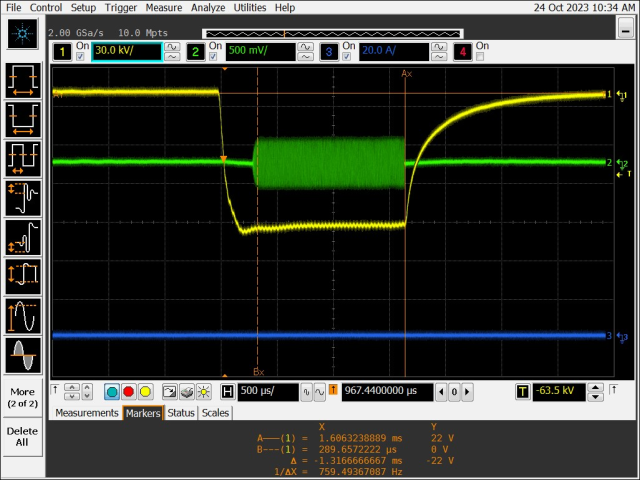Image resolution: width=640 pixels, height=480 pixels.
Task: Click the peak-to-peak amplitude measurement icon
Action: click(22, 275)
